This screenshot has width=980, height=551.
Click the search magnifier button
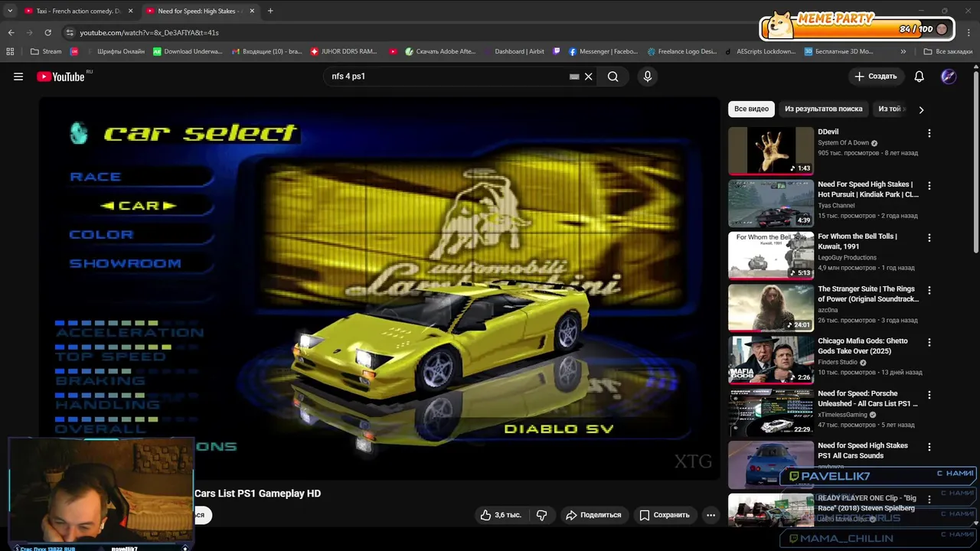click(613, 77)
